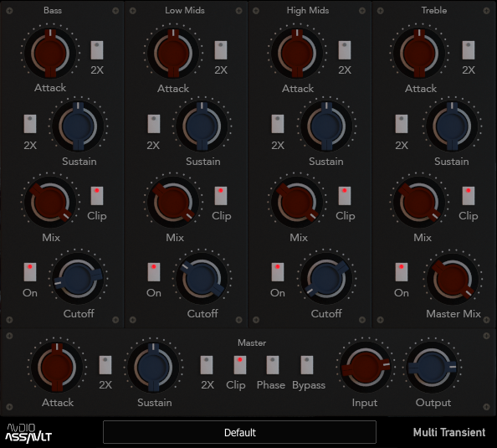Screen dimensions: 497x448
Task: Turn off the Bass band On switch
Action: 30,272
